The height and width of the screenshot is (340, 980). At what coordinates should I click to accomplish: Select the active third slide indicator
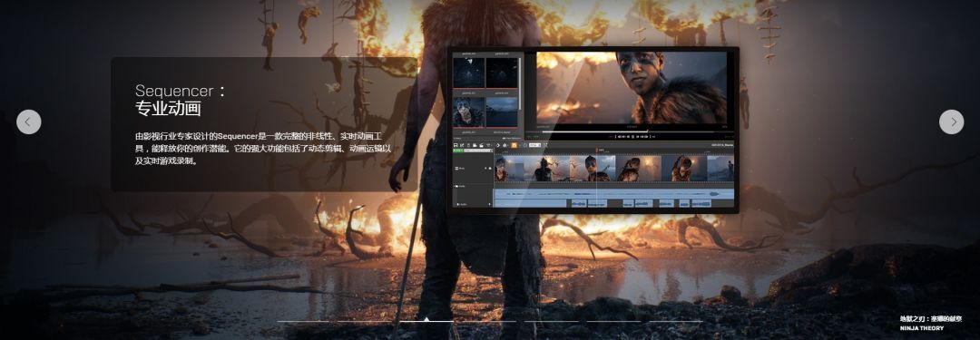point(426,321)
